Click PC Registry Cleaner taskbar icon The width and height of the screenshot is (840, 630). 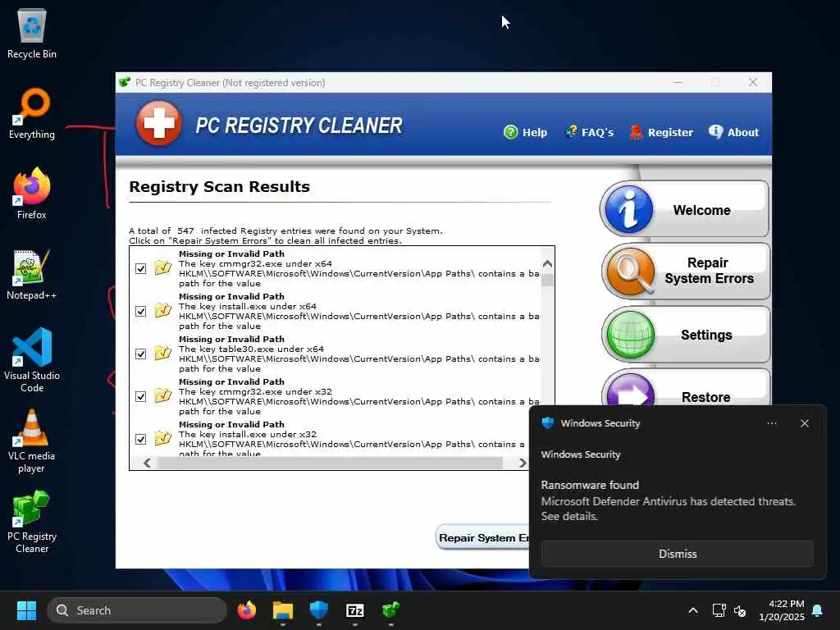(390, 610)
